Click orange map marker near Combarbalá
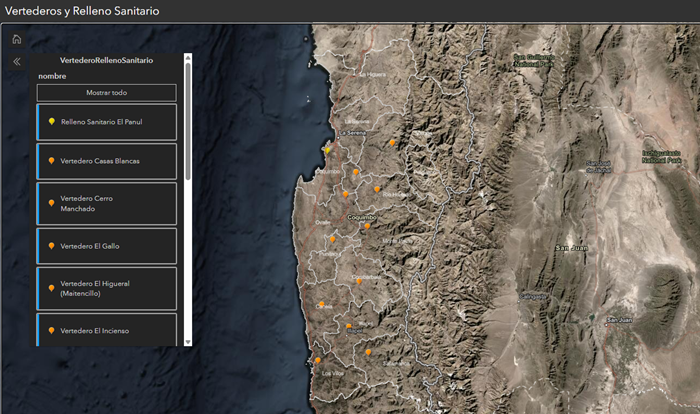Screen dimensions: 700x414 coord(359,281)
